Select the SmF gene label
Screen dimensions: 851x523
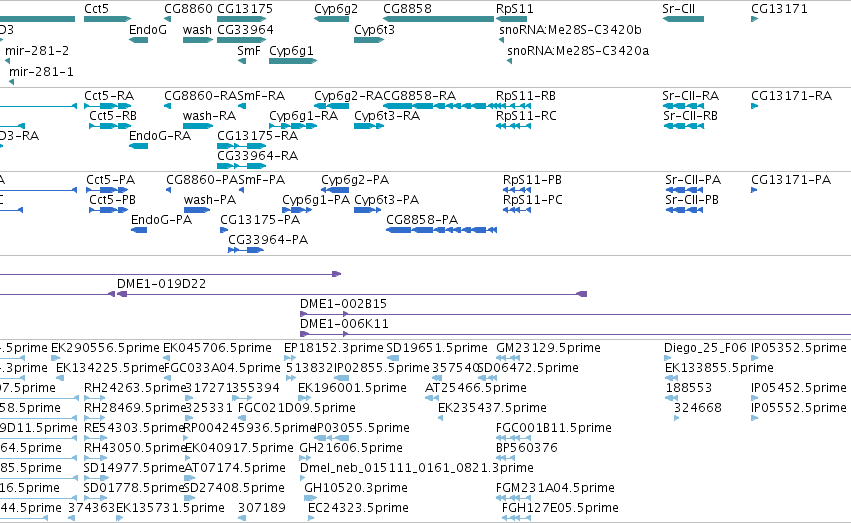coord(249,51)
